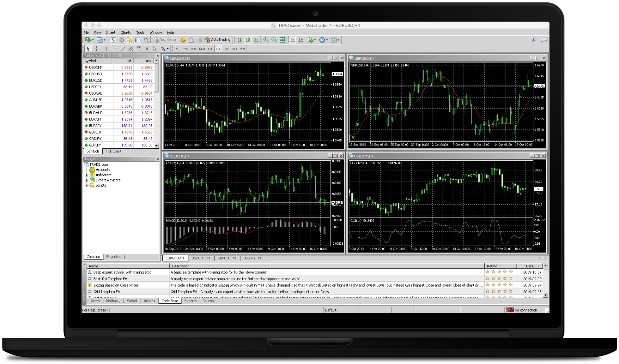Screen dimensions: 619x364
Task: Draw a horizontal line tool
Action: click(114, 49)
